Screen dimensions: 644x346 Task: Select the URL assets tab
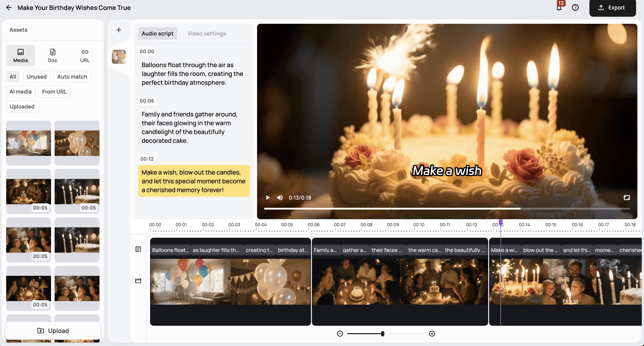click(x=85, y=55)
